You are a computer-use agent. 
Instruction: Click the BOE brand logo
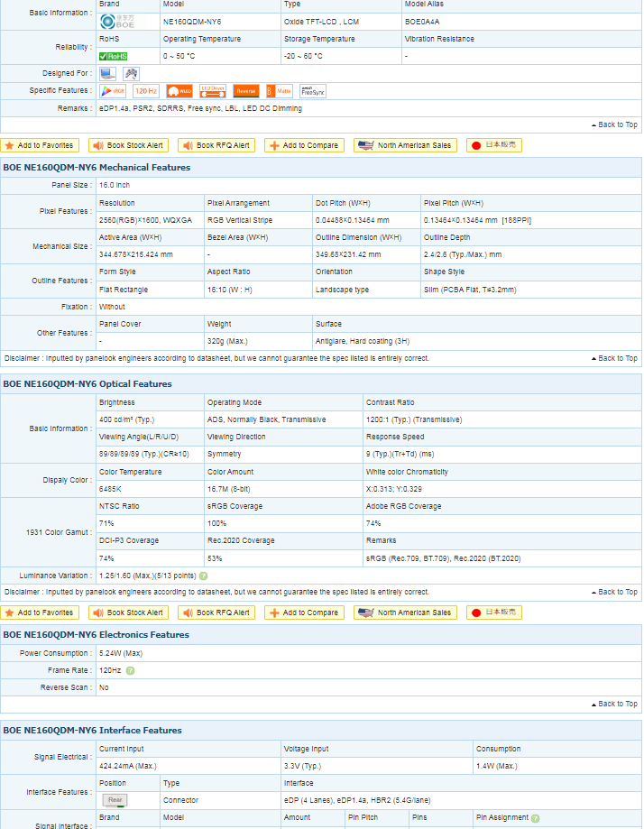click(x=117, y=21)
